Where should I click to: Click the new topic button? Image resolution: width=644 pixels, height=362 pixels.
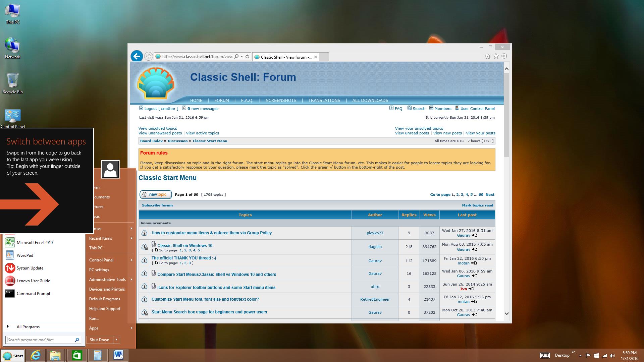[x=156, y=194]
